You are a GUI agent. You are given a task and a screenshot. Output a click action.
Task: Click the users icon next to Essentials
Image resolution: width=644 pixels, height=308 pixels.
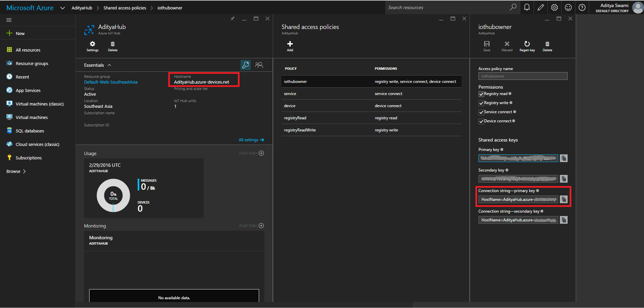(259, 65)
